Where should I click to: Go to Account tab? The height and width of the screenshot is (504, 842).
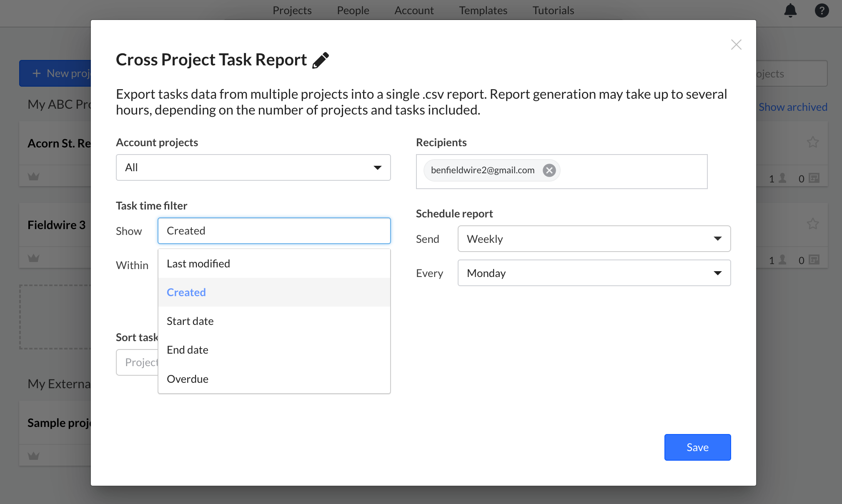pos(414,10)
